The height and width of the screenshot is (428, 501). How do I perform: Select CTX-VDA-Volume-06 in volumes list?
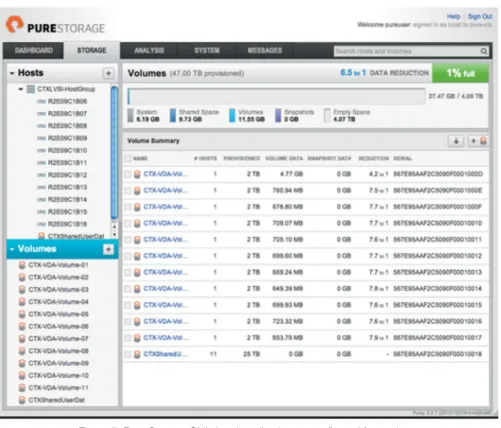(58, 326)
